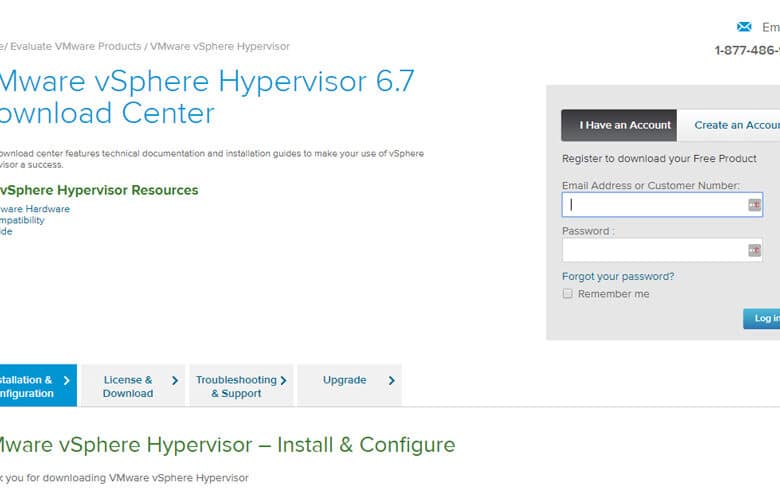Viewport: 780px width, 500px height.
Task: Click the Log in button
Action: (762, 318)
